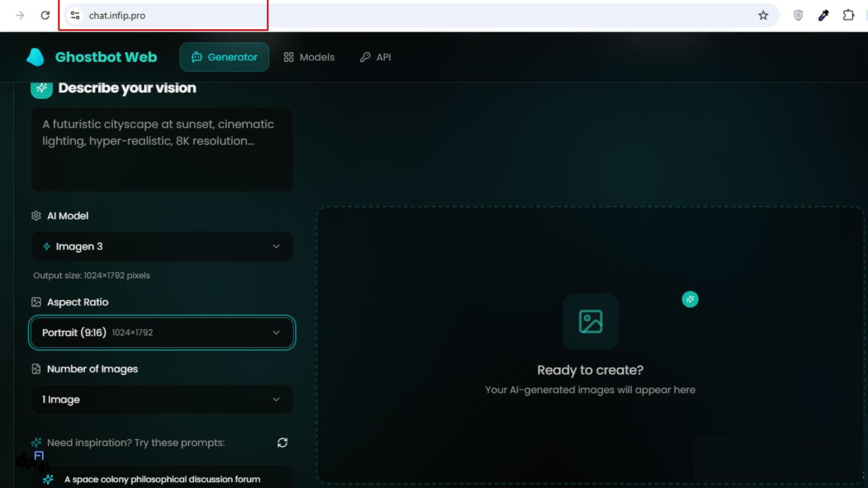
Task: Click the browser eyedropper icon
Action: 823,15
